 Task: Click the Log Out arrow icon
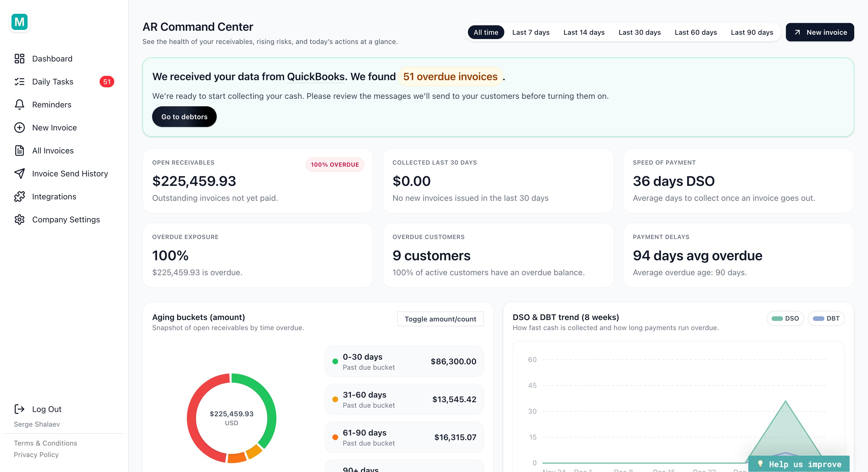[20, 409]
